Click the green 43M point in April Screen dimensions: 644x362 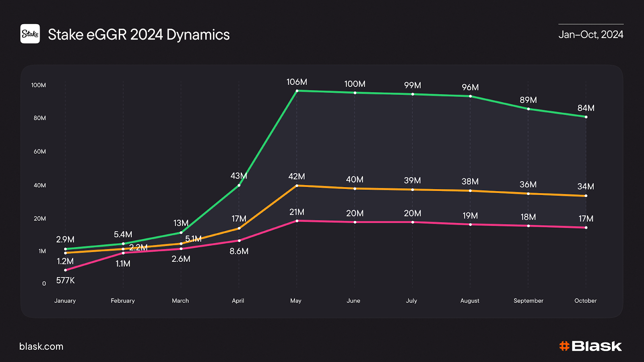pos(239,185)
